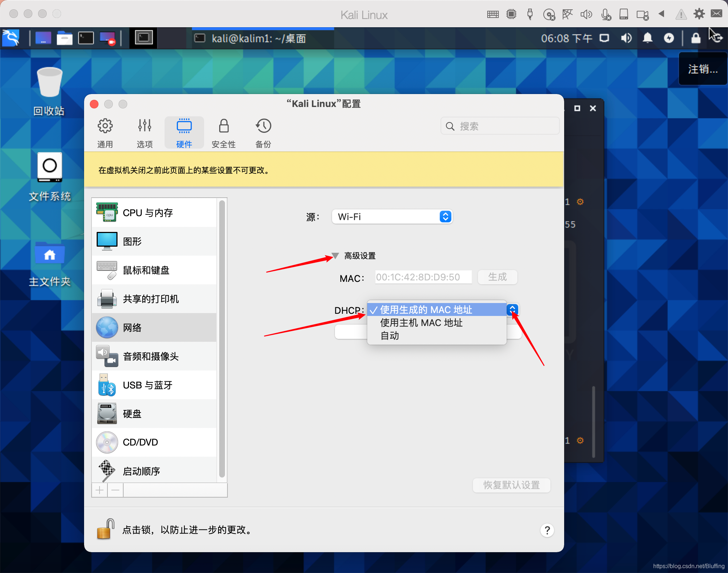The width and height of the screenshot is (728, 573).
Task: Click the left triangle arrow in Parallels toolbar
Action: pyautogui.click(x=661, y=14)
